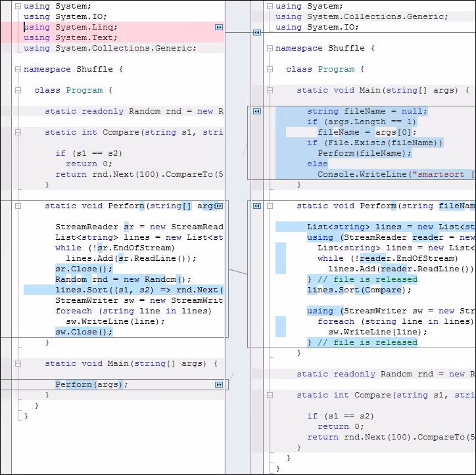Collapse Perform method in left pane
Image resolution: width=476 pixels, height=475 pixels.
coord(18,206)
